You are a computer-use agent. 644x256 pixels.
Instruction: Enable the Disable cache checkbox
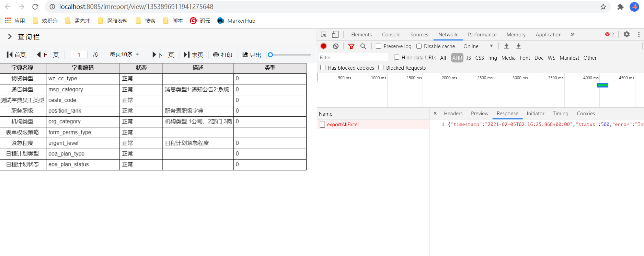point(419,46)
